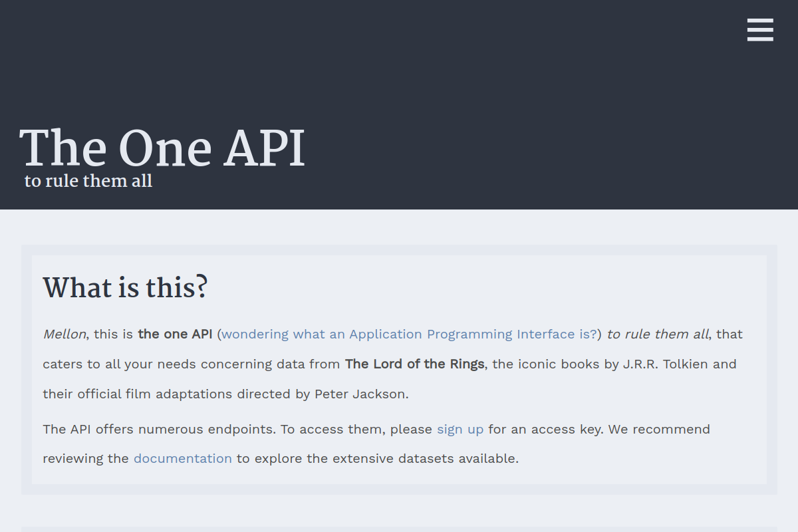Click 'The One API' site title
The width and height of the screenshot is (798, 532).
coord(162,148)
